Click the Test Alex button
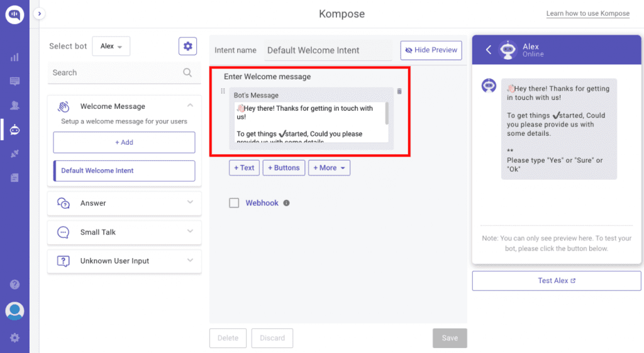Screen dimensions: 644x353 pos(557,281)
